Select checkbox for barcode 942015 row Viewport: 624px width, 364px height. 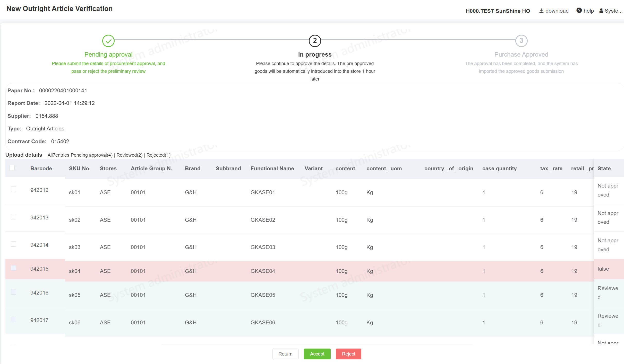14,268
